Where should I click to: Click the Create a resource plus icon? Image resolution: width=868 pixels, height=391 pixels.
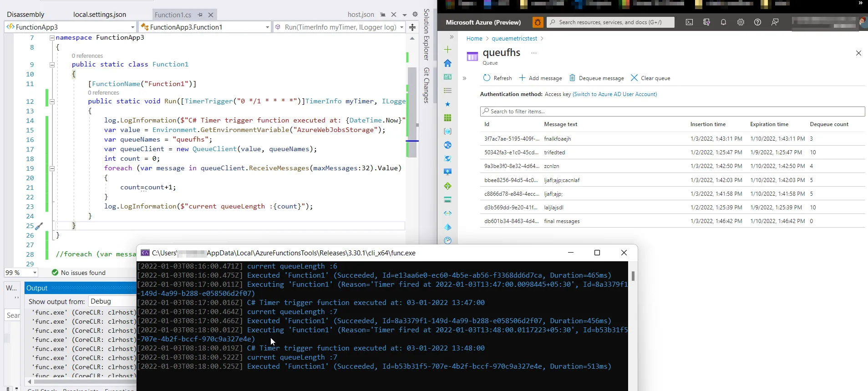(x=447, y=49)
